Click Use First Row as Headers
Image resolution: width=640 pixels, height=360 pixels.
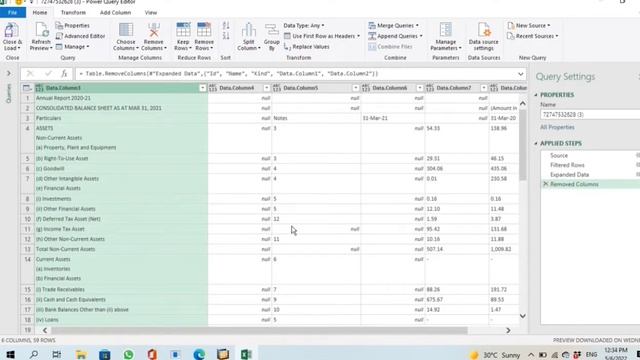tap(322, 36)
